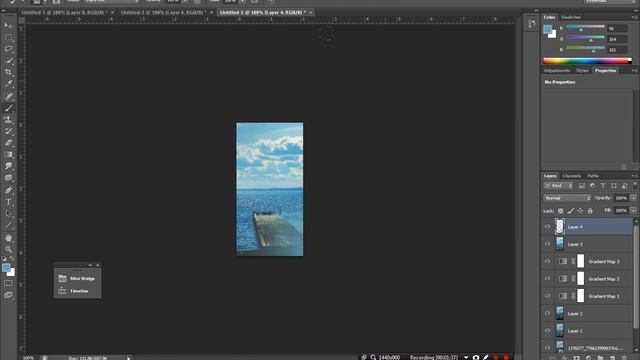Select the Type tool

(x=8, y=202)
